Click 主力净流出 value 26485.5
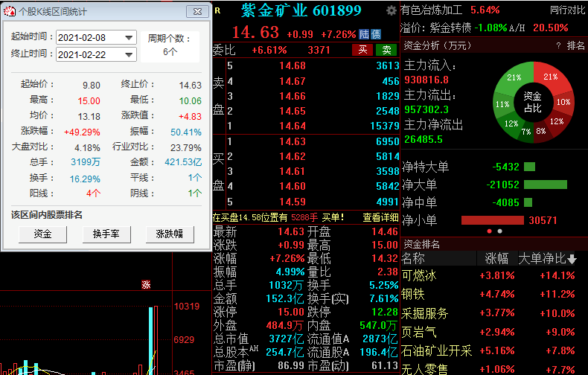The width and height of the screenshot is (588, 375). click(x=424, y=140)
